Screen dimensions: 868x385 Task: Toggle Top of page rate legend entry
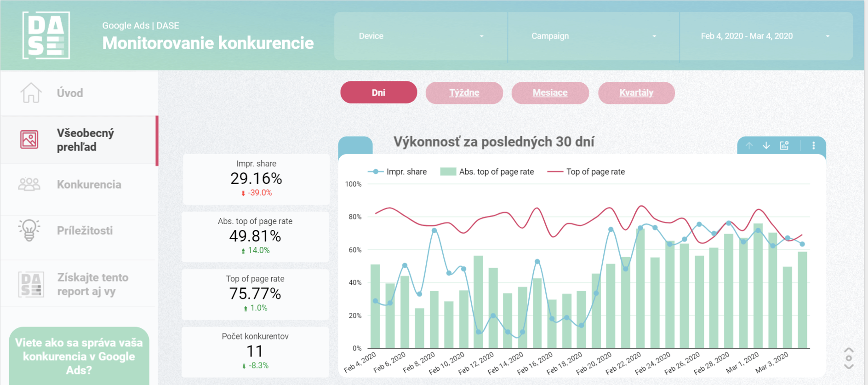[586, 172]
